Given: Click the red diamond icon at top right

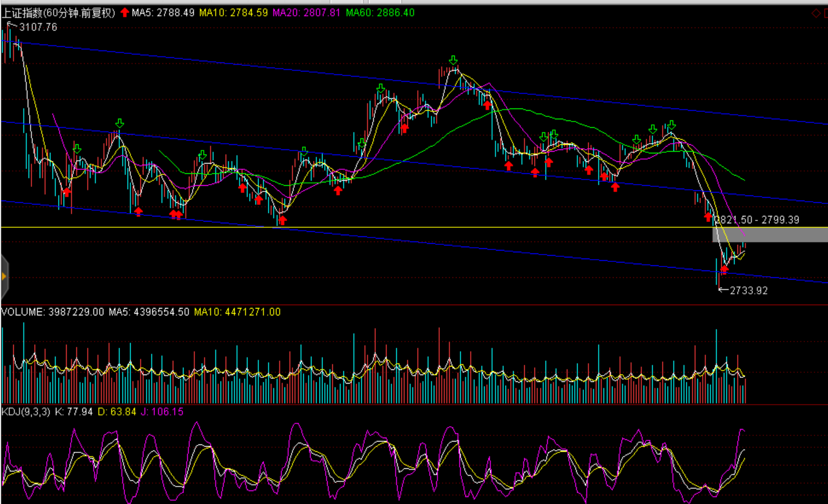Looking at the screenshot, I should tap(816, 14).
